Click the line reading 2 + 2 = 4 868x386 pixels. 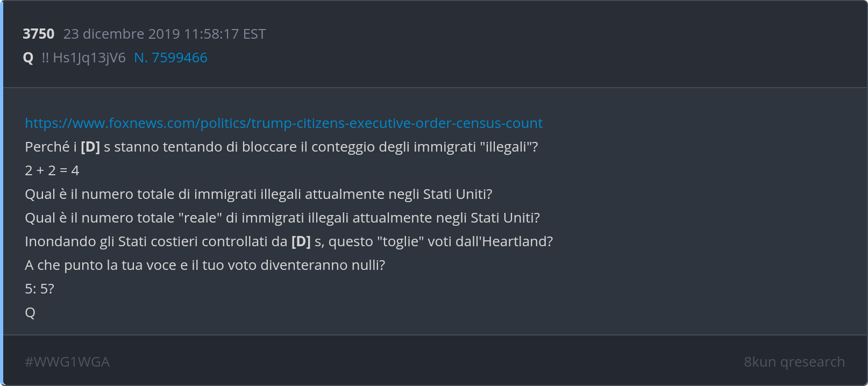pyautogui.click(x=52, y=170)
